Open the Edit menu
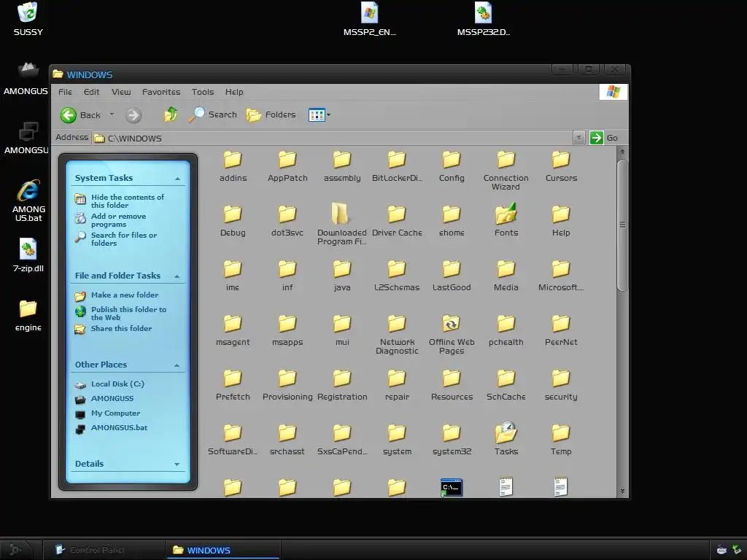Viewport: 747px width, 560px height. [91, 92]
